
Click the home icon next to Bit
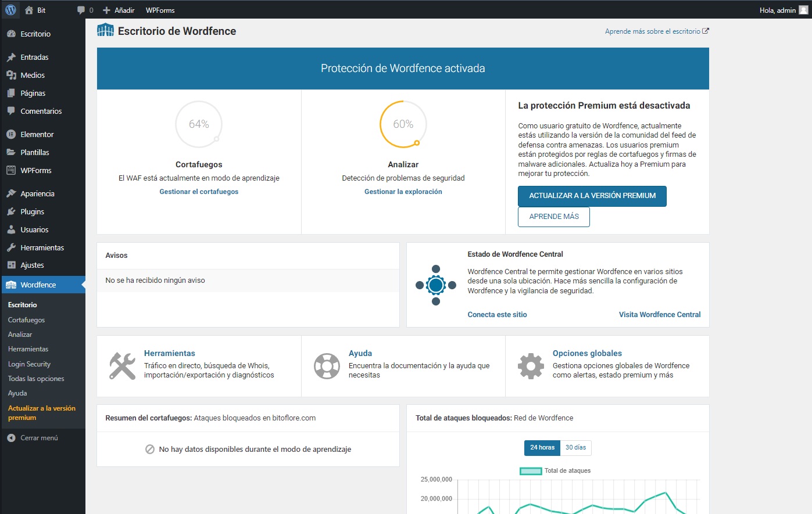[29, 10]
